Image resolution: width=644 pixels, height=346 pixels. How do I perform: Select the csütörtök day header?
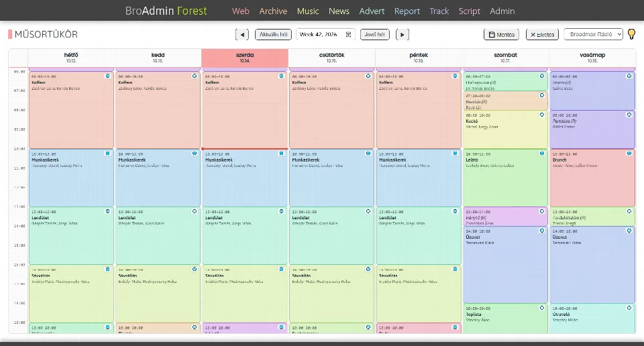pos(331,58)
